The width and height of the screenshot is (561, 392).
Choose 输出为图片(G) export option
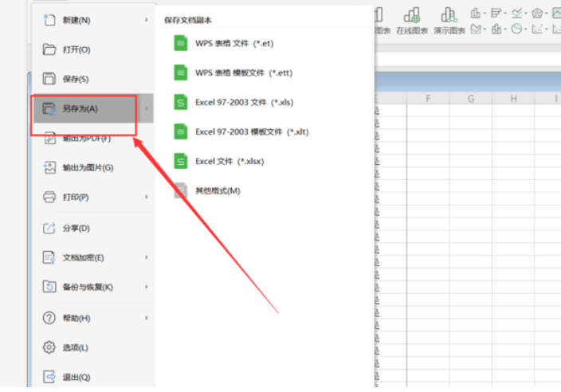[93, 167]
